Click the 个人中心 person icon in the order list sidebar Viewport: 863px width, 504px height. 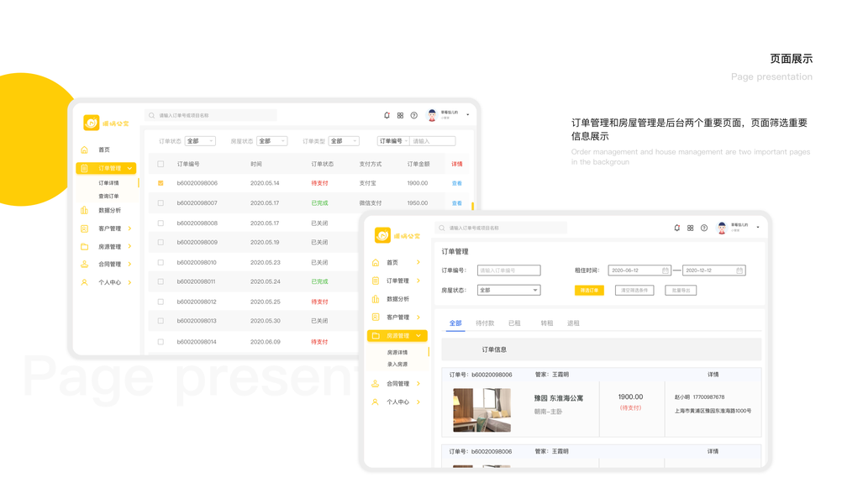coord(84,282)
